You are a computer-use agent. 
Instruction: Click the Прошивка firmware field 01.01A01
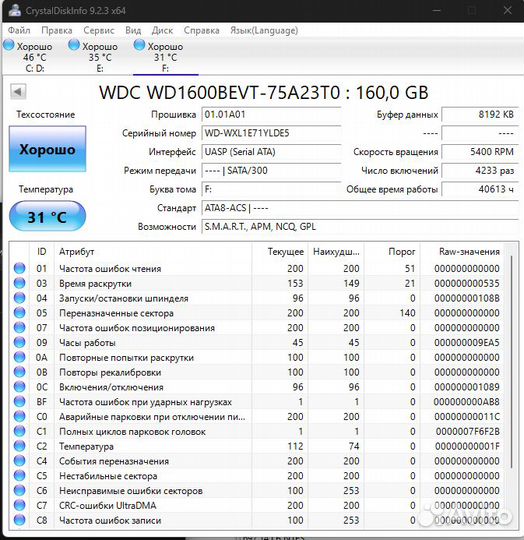coord(271,114)
